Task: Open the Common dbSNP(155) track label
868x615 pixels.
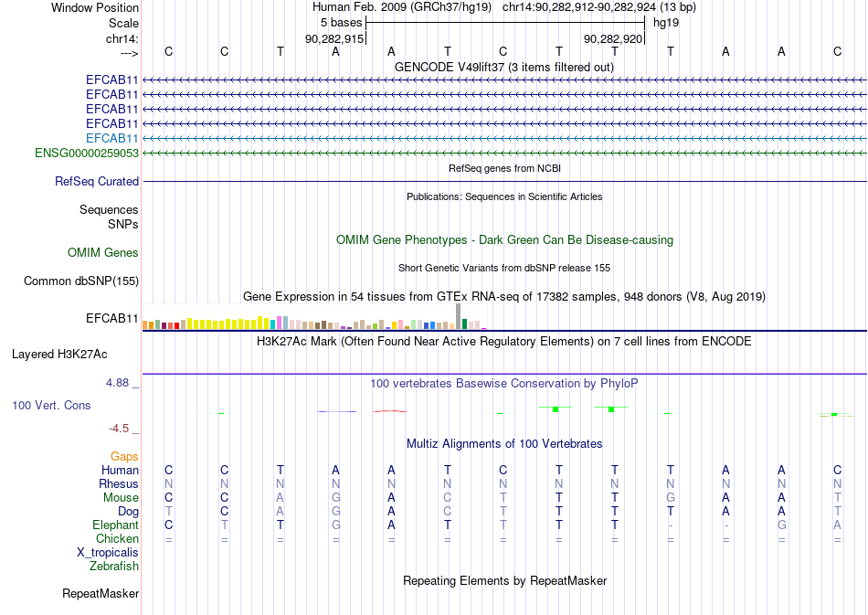Action: click(81, 281)
